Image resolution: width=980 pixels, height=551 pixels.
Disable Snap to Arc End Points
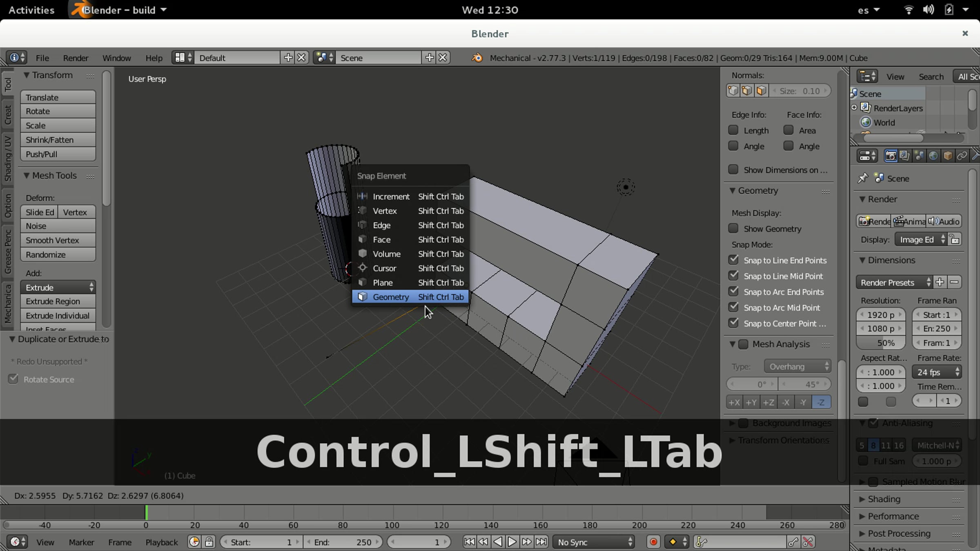733,291
